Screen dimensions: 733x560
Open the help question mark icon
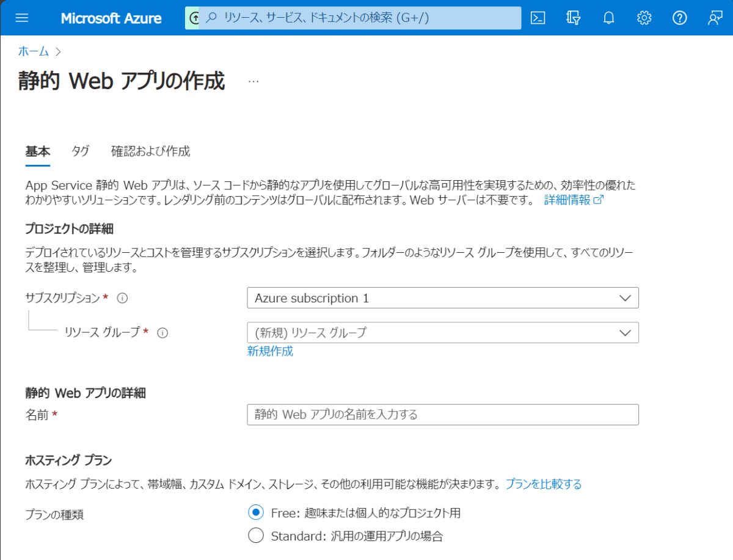click(680, 18)
